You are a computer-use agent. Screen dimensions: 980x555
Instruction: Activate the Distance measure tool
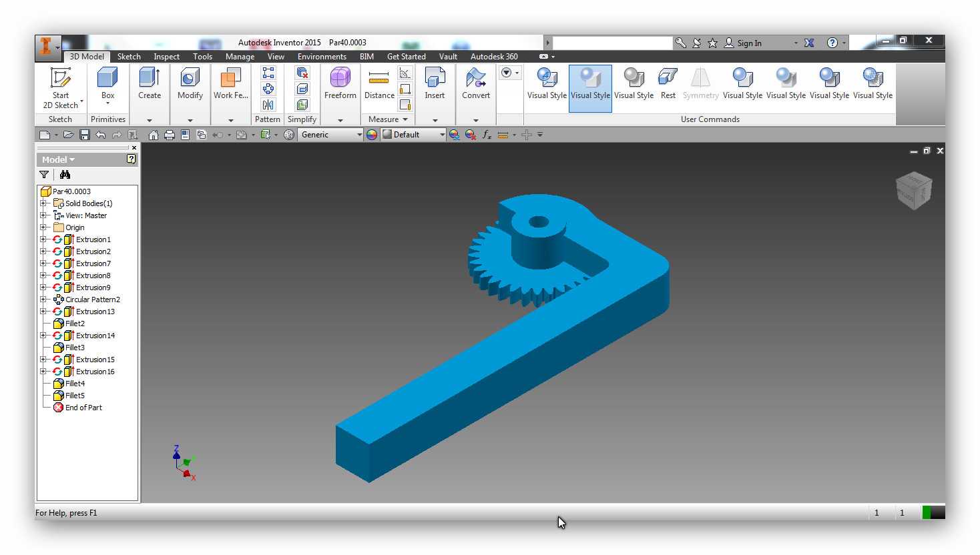pyautogui.click(x=379, y=84)
